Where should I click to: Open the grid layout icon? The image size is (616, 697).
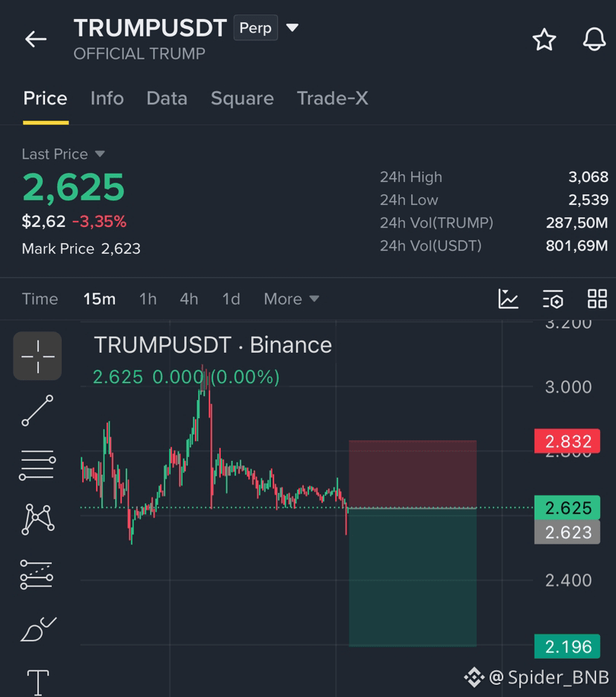click(x=597, y=299)
